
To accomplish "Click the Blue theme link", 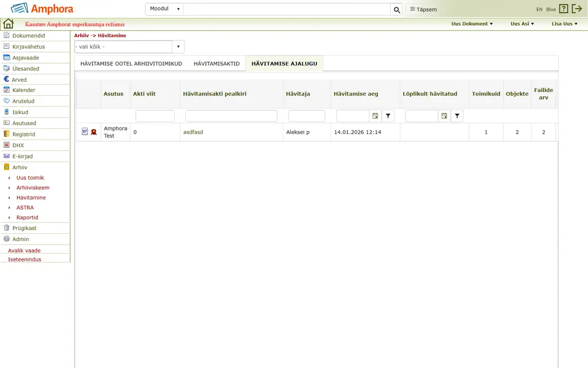I will [551, 10].
